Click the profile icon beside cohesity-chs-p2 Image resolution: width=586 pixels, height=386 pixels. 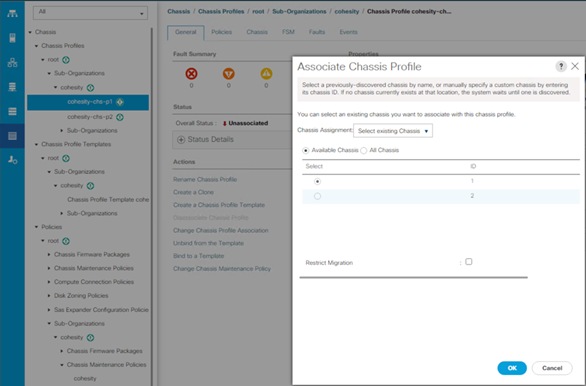coord(120,117)
